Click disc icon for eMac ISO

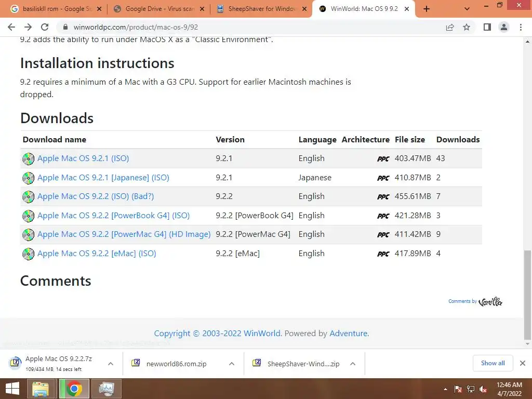coord(28,254)
